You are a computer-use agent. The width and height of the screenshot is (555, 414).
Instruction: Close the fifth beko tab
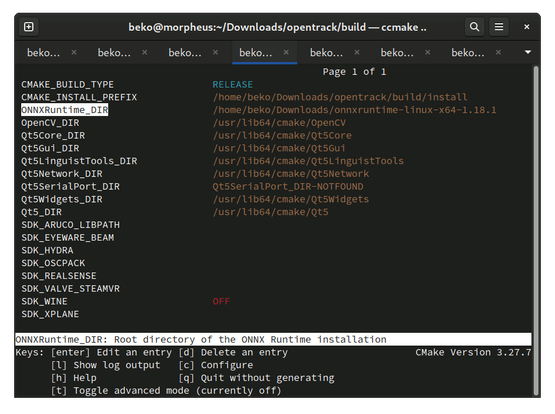pos(357,52)
